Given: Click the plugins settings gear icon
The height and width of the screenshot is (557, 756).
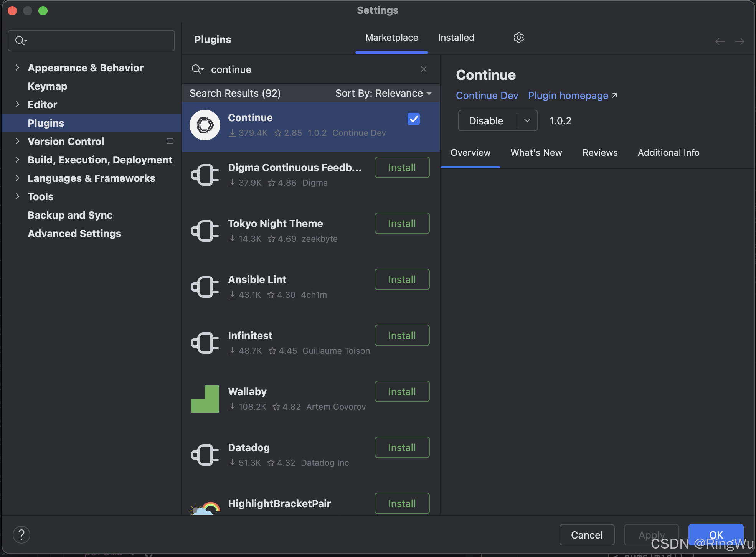Looking at the screenshot, I should point(518,38).
